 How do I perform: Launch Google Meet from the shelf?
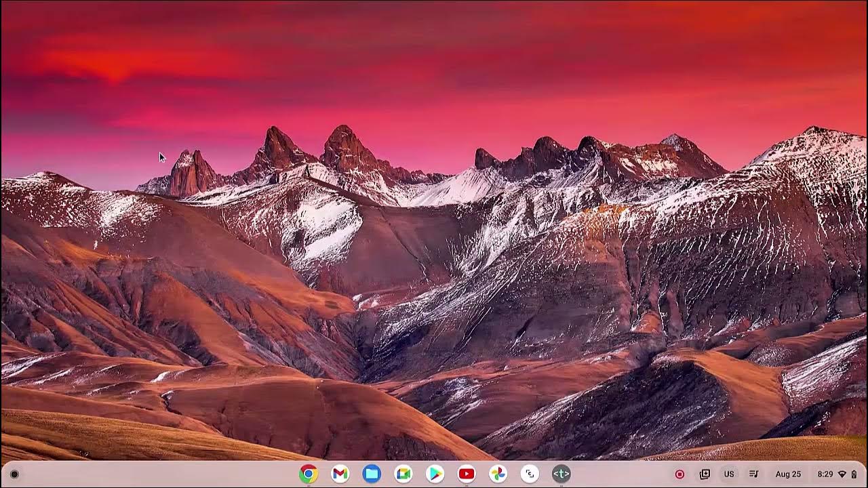click(403, 474)
